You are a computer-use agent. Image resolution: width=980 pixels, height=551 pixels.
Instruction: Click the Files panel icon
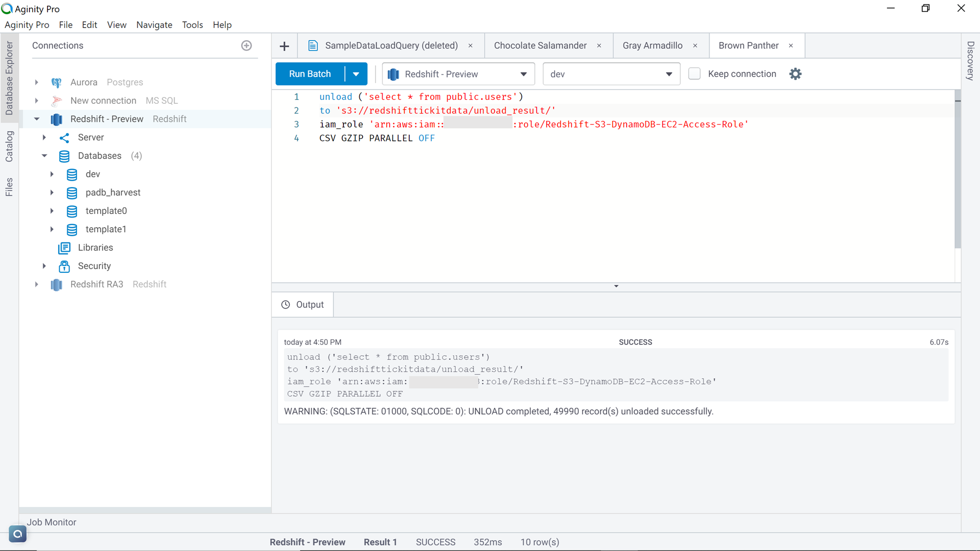(9, 188)
